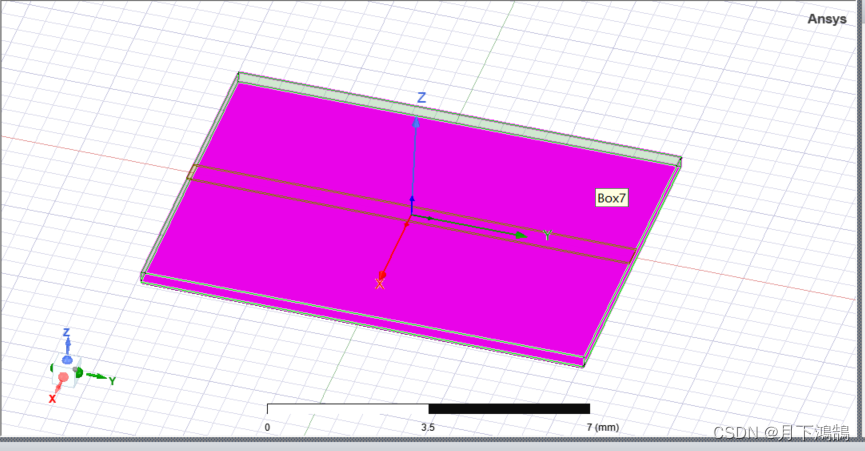This screenshot has height=451, width=865.
Task: Click the scale bar ruler
Action: (429, 409)
